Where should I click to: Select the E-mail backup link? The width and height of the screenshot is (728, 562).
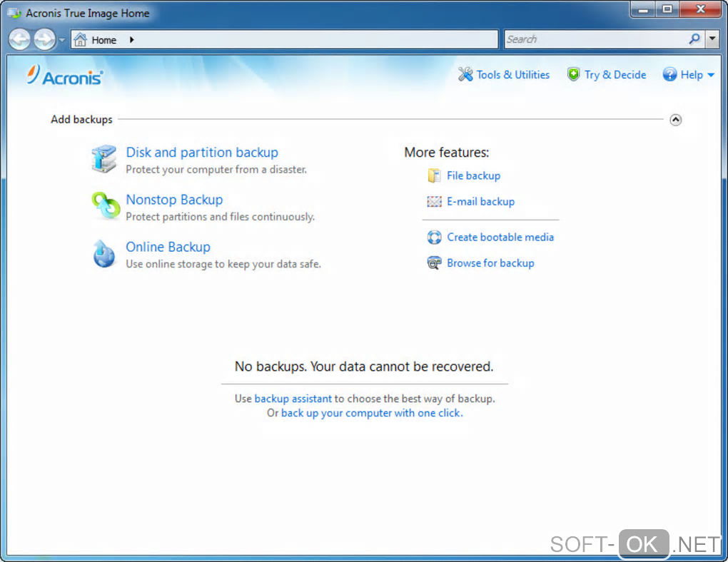pos(480,201)
